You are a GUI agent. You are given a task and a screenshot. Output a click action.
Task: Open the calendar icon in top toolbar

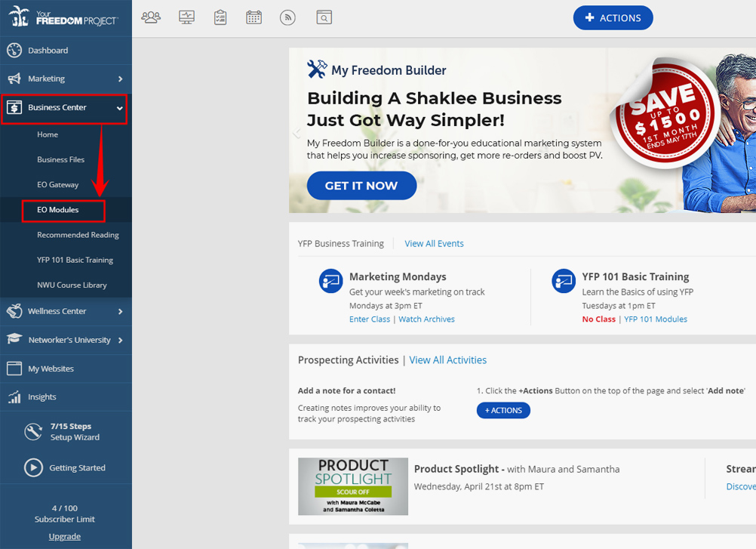254,18
